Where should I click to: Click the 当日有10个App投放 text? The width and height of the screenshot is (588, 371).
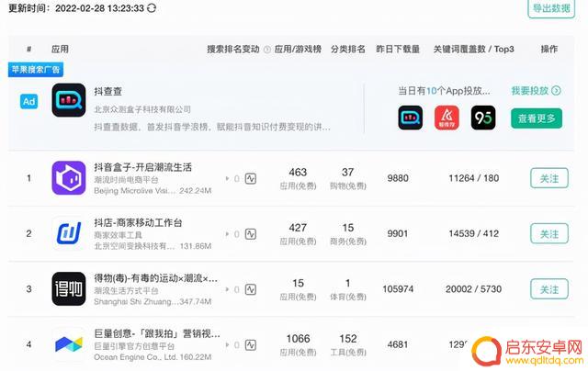[x=444, y=91]
